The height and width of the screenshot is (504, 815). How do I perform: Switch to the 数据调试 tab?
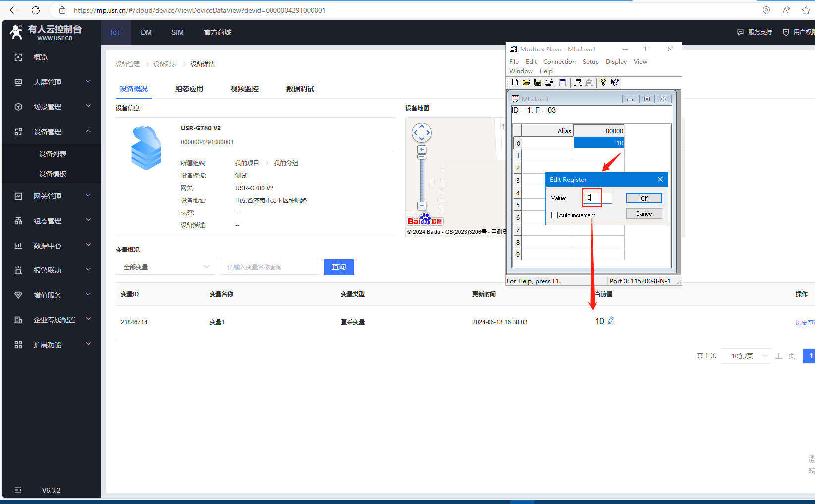[x=300, y=89]
